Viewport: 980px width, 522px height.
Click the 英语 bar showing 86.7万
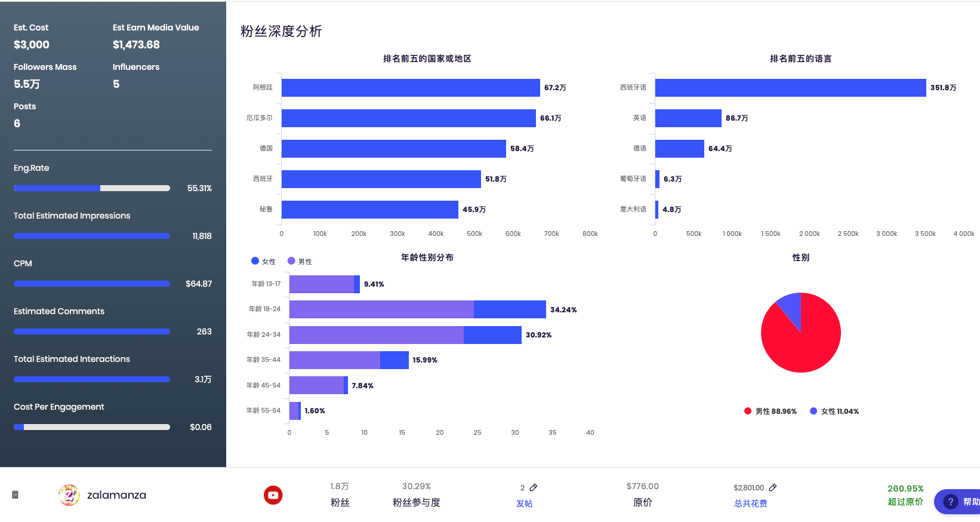(x=688, y=118)
